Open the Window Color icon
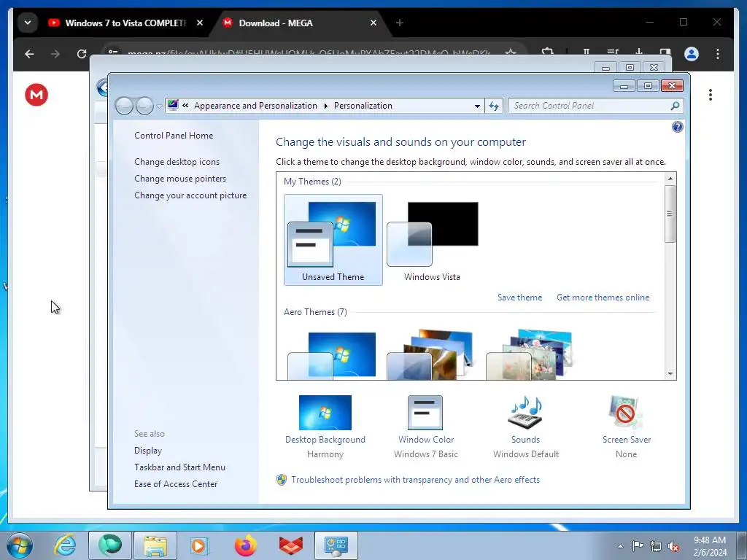 click(425, 413)
